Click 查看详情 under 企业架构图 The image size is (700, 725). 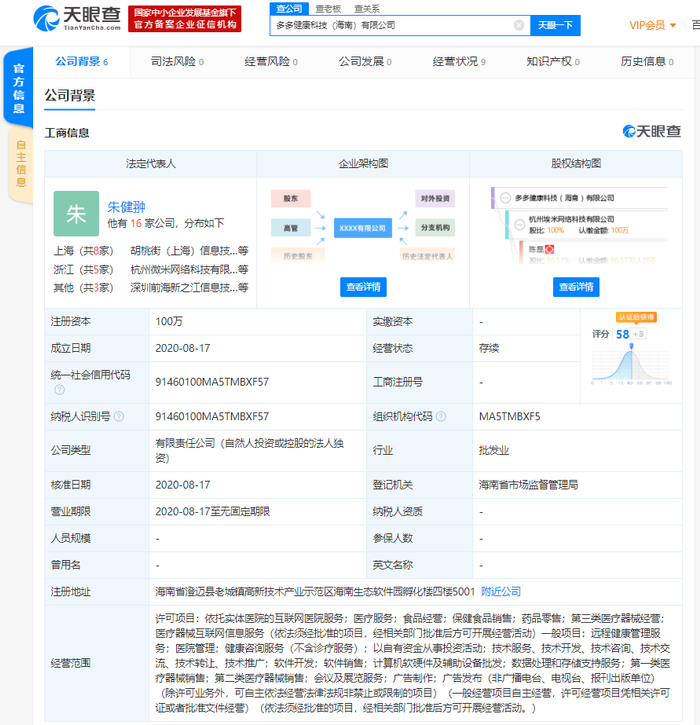(x=363, y=287)
